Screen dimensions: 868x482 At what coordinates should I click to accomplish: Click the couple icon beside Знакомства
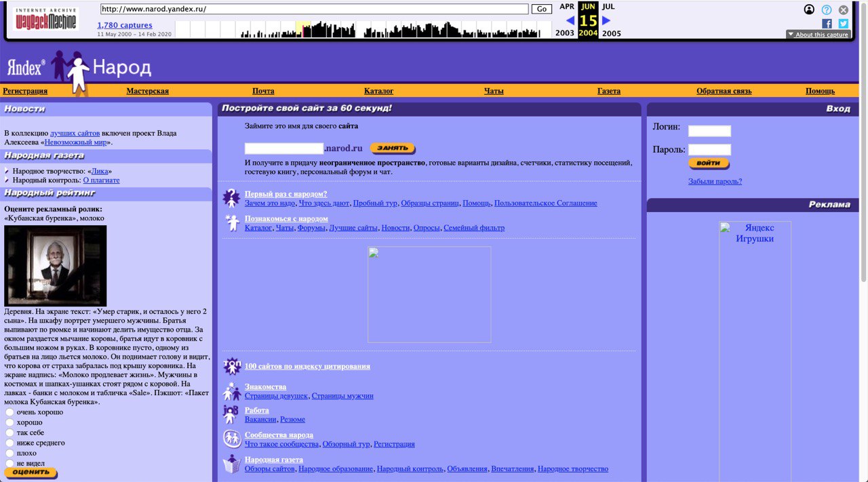click(232, 391)
